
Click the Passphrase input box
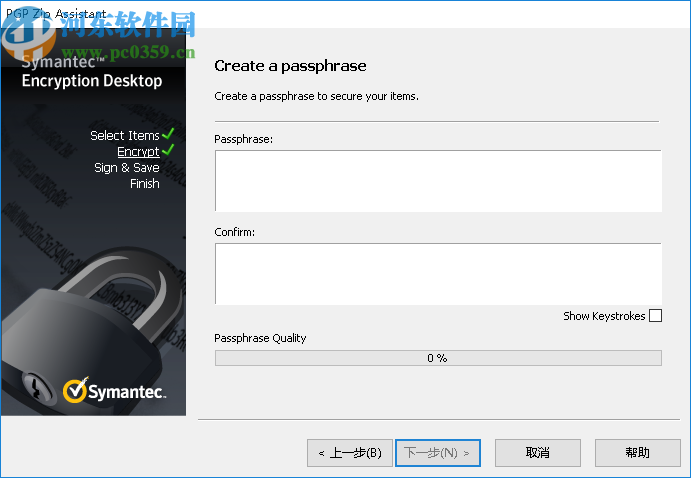point(438,181)
